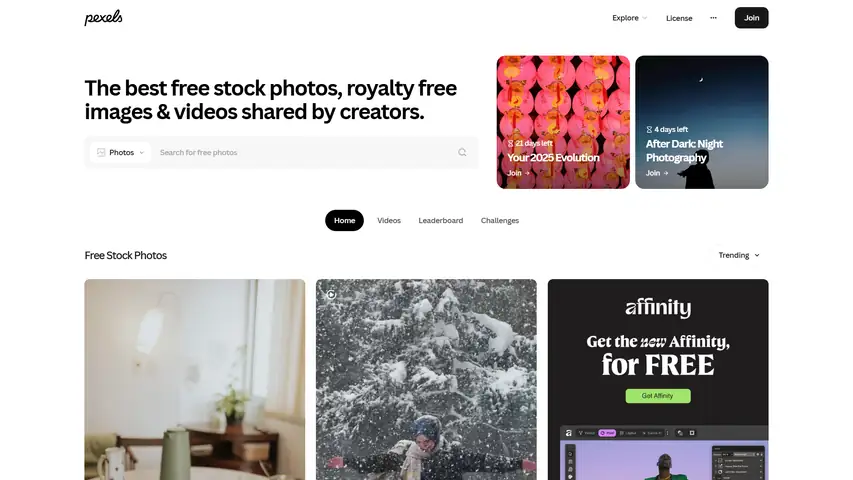Open the three-dots more menu

pos(713,18)
